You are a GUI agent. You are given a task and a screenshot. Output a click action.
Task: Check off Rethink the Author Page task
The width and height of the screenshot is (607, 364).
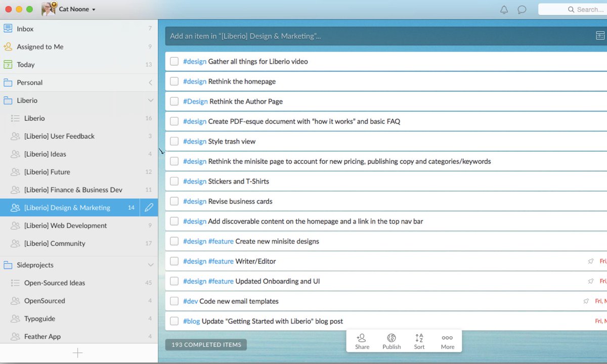pyautogui.click(x=174, y=101)
